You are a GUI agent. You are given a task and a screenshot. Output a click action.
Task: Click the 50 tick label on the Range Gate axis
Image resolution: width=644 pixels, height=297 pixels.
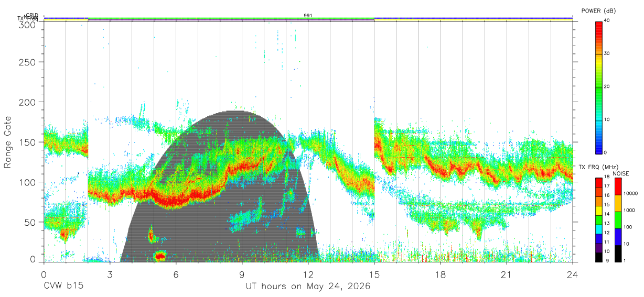point(29,222)
